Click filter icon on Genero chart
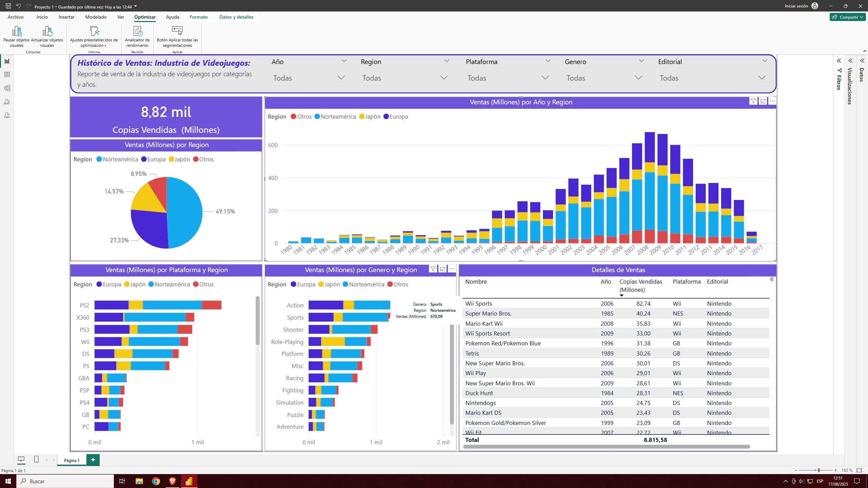868x488 pixels. (x=433, y=269)
